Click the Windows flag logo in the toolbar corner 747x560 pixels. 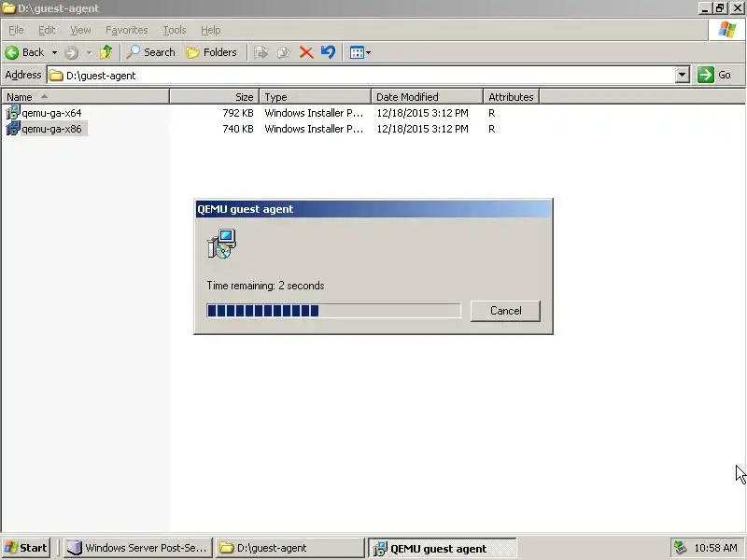727,30
